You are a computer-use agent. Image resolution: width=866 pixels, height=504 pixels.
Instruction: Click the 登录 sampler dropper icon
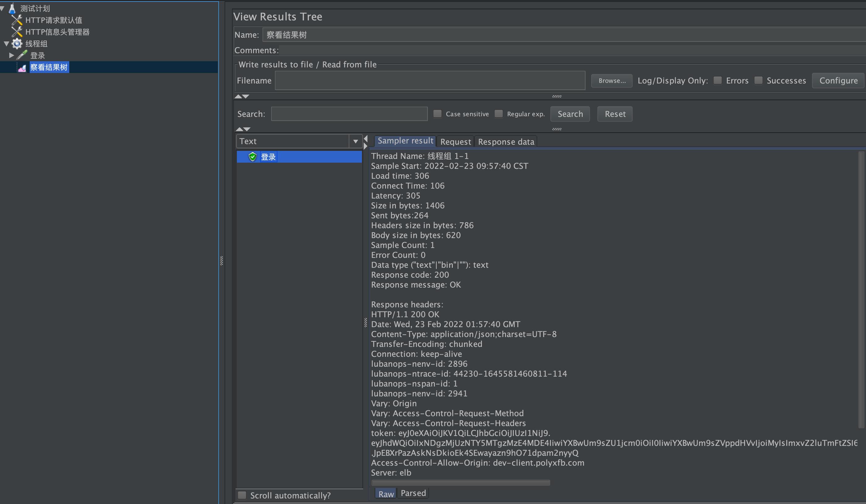(x=22, y=55)
